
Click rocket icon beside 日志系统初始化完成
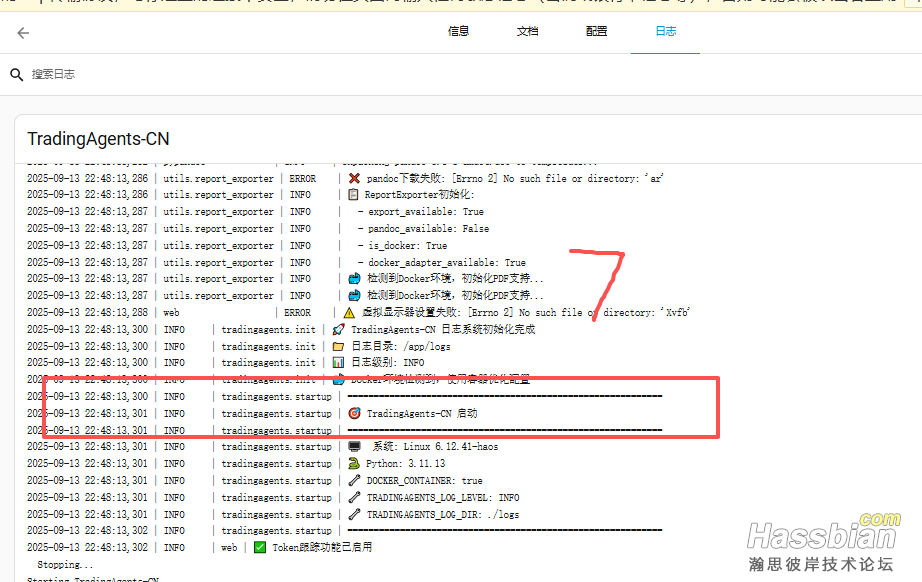[x=339, y=330]
